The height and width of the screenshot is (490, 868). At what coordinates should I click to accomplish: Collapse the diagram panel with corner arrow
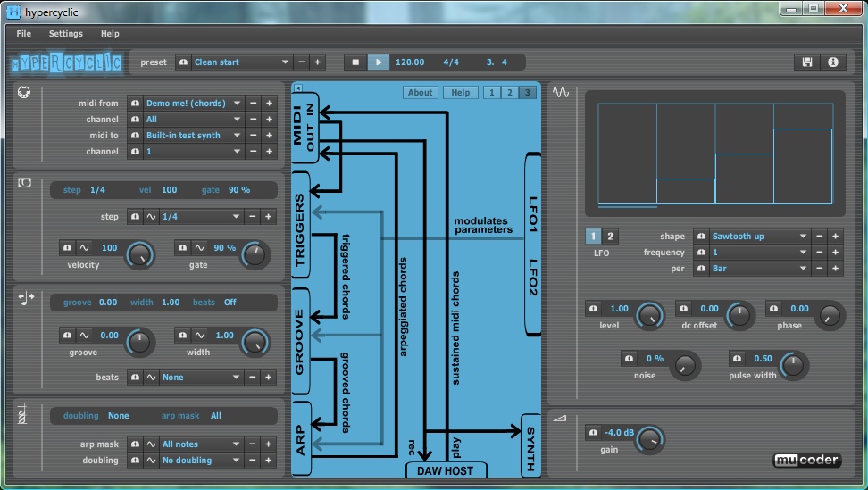pyautogui.click(x=298, y=88)
